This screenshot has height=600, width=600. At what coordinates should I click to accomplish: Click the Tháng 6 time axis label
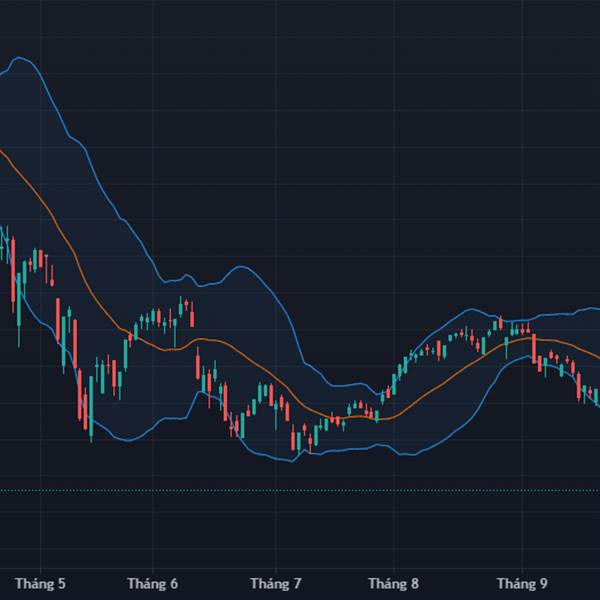[x=152, y=584]
